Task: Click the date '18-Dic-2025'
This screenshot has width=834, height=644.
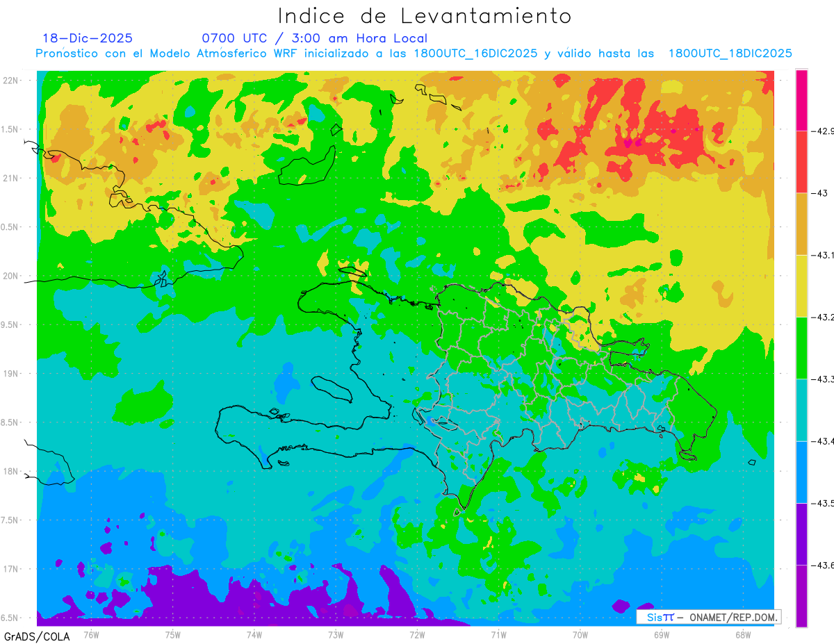Action: (88, 38)
